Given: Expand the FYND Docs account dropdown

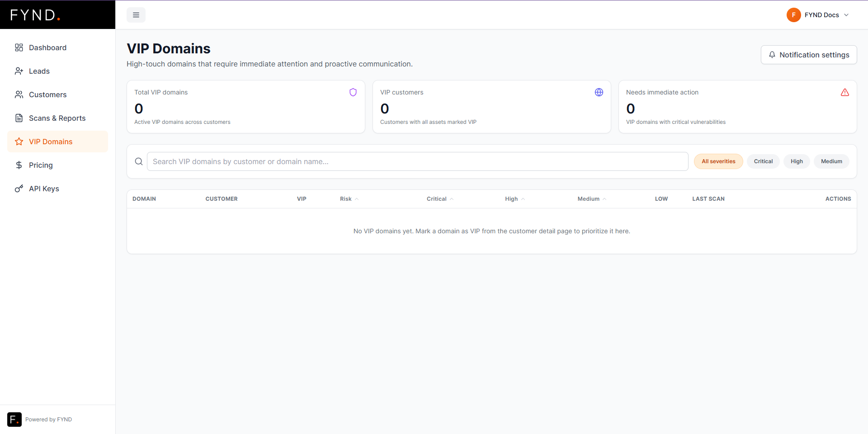Looking at the screenshot, I should (x=846, y=15).
